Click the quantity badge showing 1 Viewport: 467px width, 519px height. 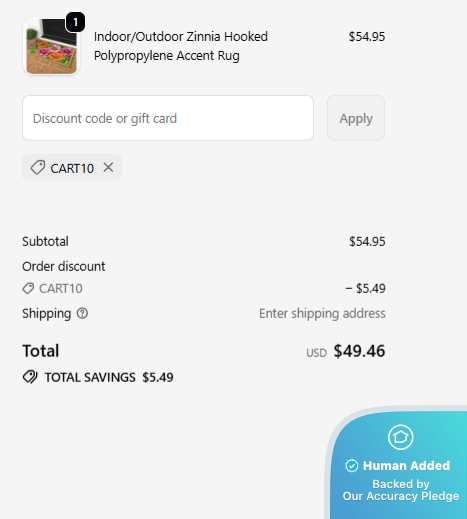click(x=75, y=22)
